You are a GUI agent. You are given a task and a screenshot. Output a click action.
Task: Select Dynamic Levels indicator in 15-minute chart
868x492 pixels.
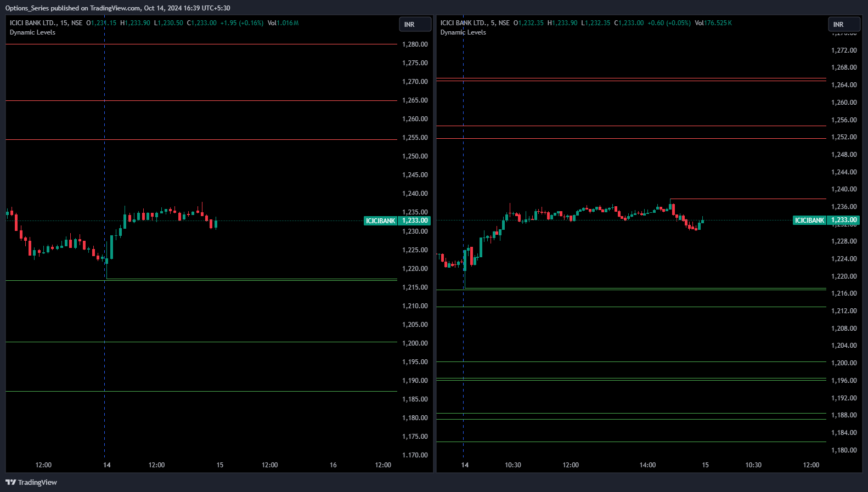click(x=32, y=32)
